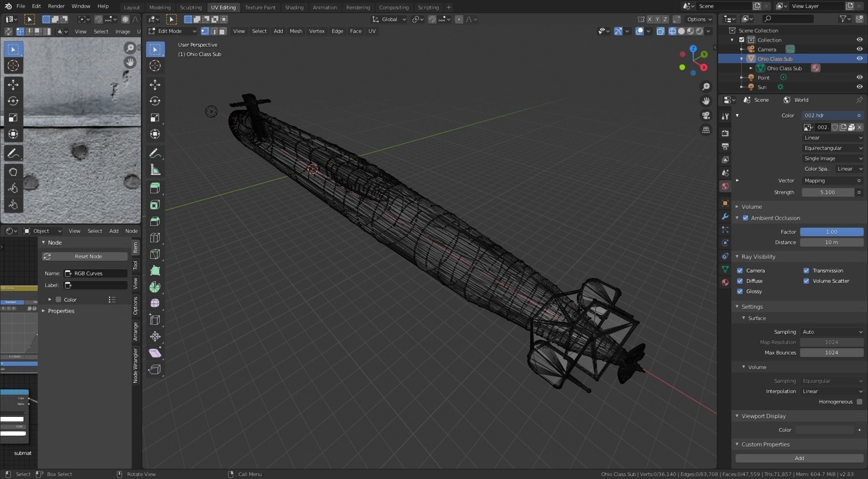Open the Edit Mode dropdown

[172, 31]
